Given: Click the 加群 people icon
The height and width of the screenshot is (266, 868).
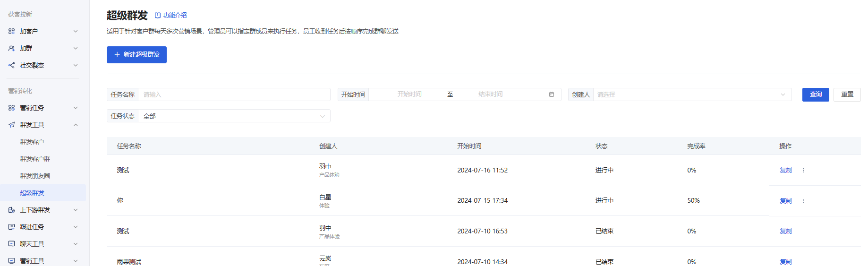Looking at the screenshot, I should point(11,48).
